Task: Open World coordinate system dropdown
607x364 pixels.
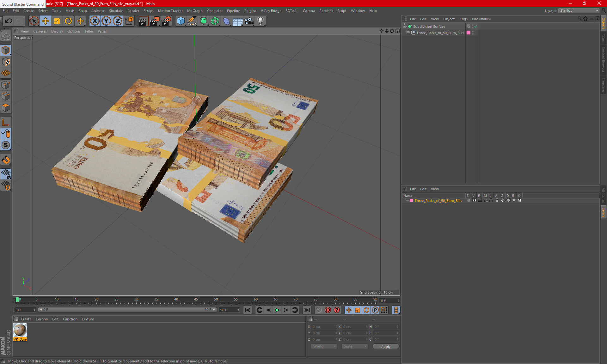Action: tap(324, 346)
